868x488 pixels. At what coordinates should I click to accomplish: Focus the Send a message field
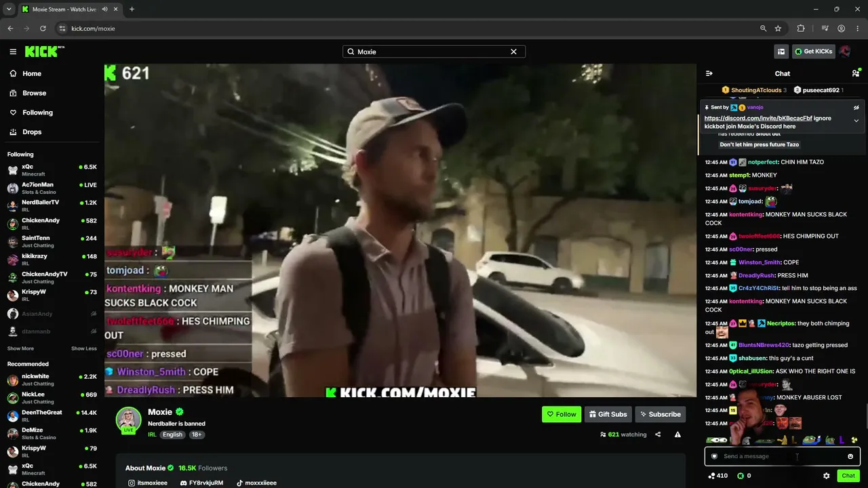(x=782, y=456)
